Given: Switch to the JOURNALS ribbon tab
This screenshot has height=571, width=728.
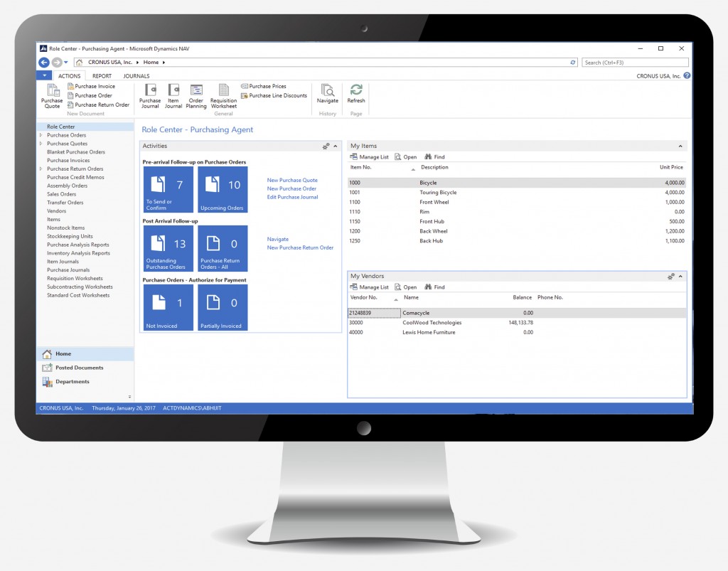Looking at the screenshot, I should click(x=136, y=75).
